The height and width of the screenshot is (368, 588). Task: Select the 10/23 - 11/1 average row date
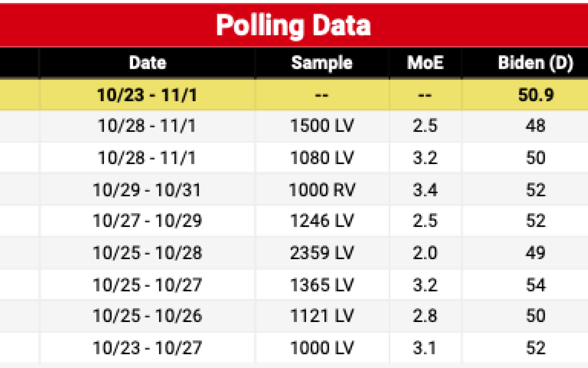click(x=147, y=95)
